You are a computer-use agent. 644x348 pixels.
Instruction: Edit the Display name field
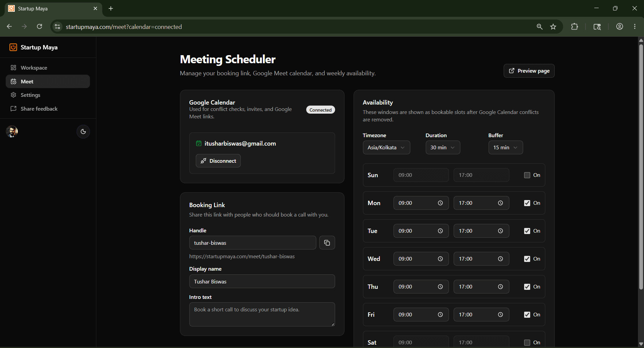pos(262,281)
